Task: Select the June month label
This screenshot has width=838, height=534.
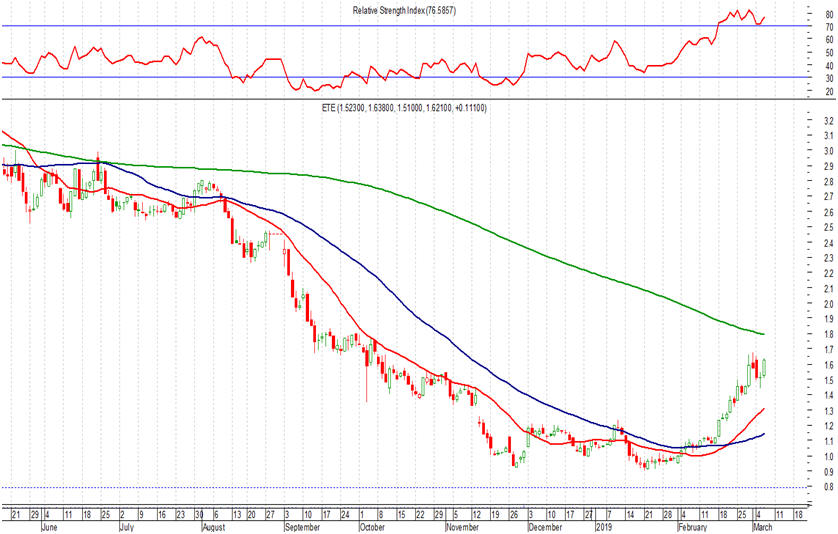Action: (51, 527)
